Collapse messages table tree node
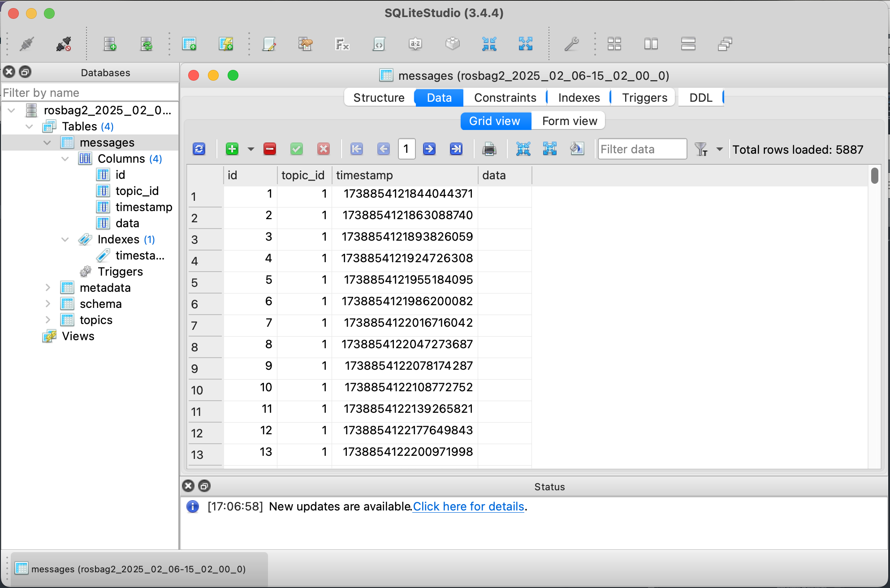The width and height of the screenshot is (890, 588). click(x=48, y=143)
